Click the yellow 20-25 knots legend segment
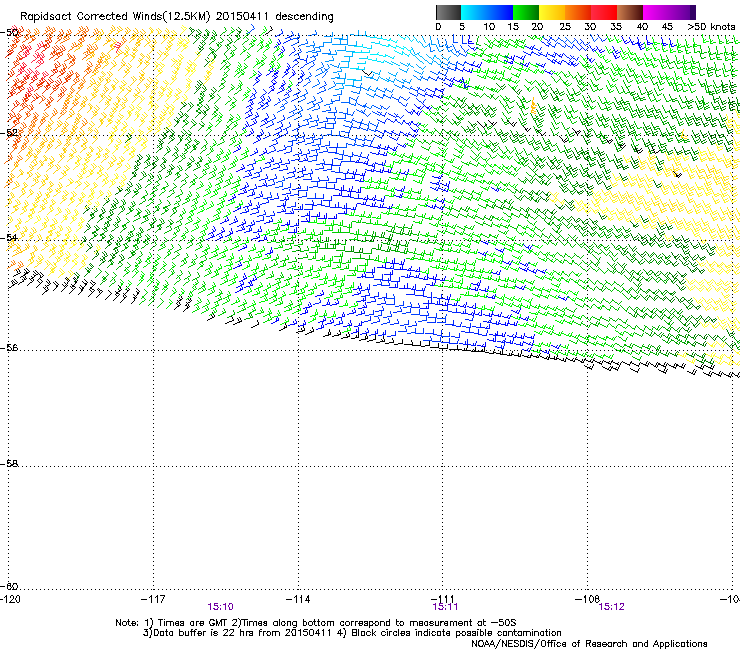740x650 pixels. click(x=552, y=12)
